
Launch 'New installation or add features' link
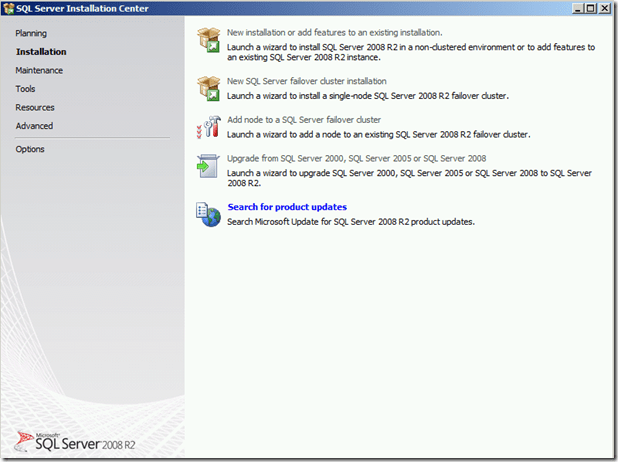[x=320, y=33]
